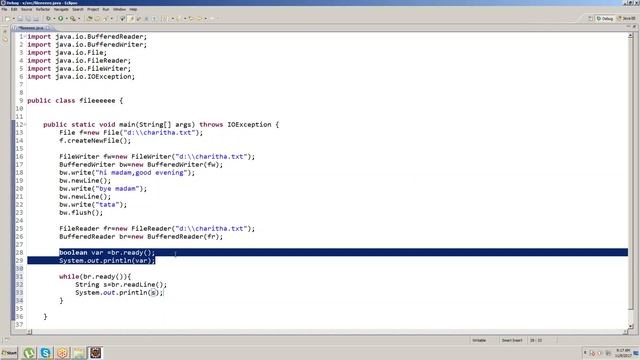Collapse the imports fold at line 1
The height and width of the screenshot is (360, 640).
coord(25,36)
